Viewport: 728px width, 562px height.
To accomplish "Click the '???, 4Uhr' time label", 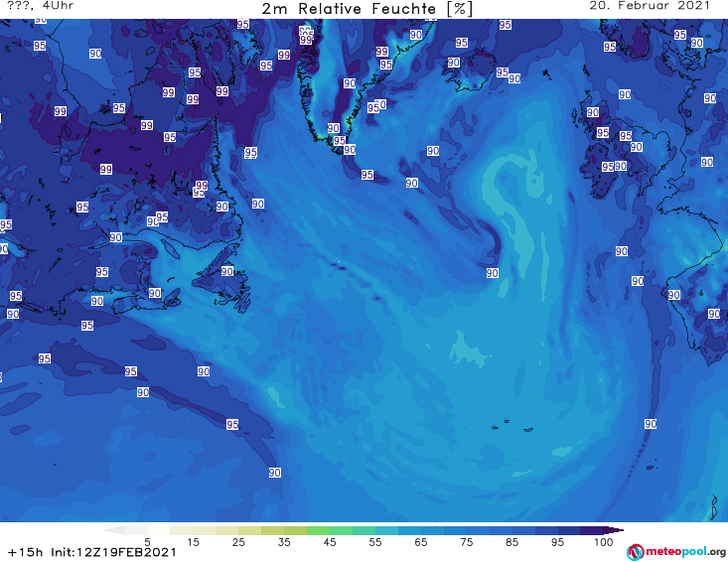I will [41, 6].
